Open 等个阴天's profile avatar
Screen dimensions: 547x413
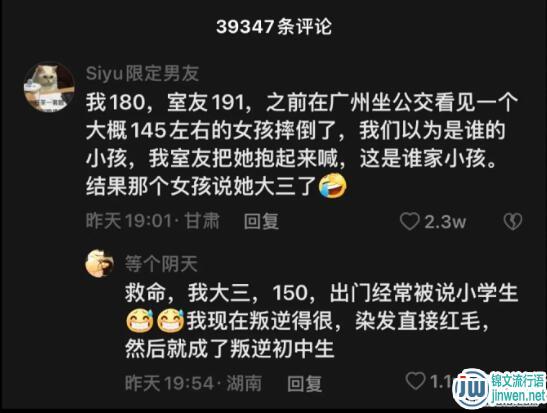point(99,263)
